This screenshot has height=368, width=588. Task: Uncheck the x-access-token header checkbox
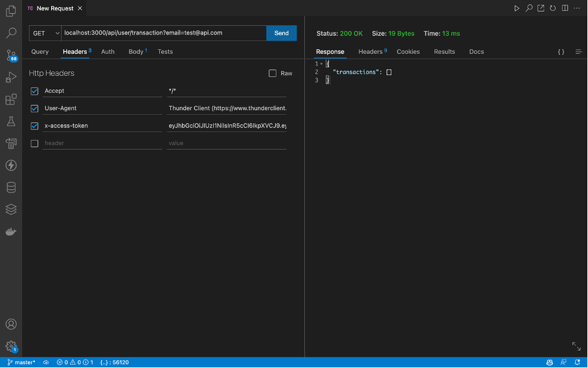coord(34,126)
